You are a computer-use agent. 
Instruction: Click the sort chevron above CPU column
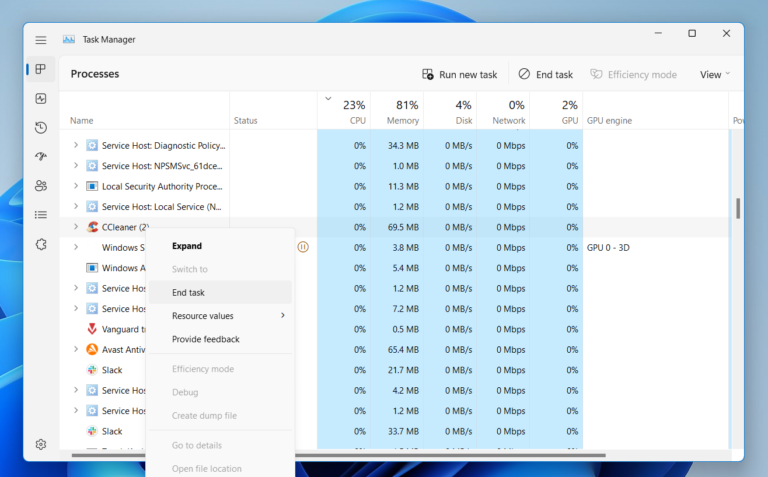[328, 98]
